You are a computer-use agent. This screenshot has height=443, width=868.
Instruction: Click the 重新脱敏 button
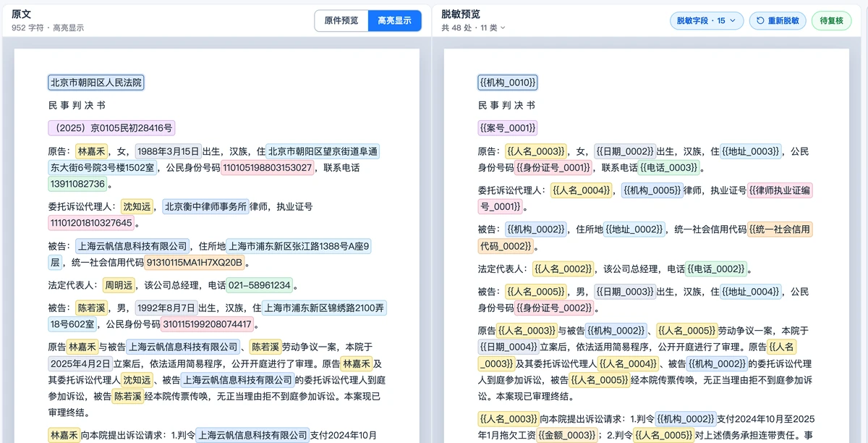[x=778, y=21]
